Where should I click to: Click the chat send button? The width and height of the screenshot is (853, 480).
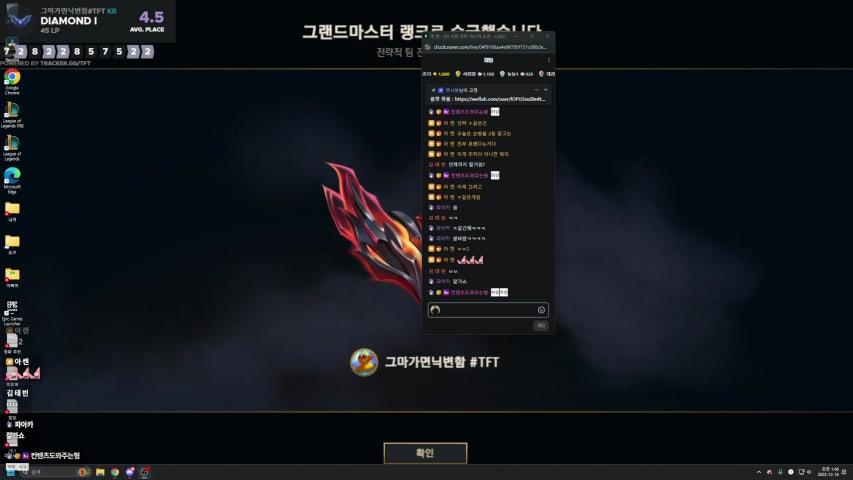[540, 325]
